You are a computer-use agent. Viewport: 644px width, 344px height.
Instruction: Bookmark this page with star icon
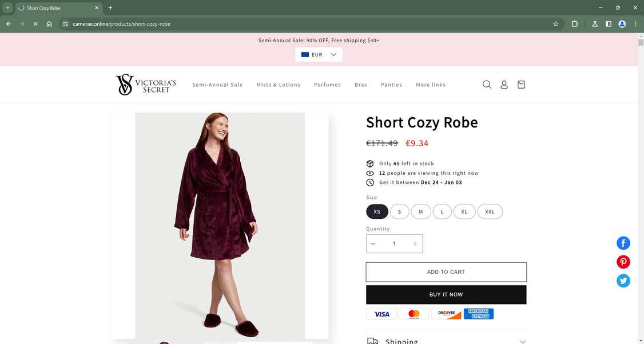(x=555, y=24)
